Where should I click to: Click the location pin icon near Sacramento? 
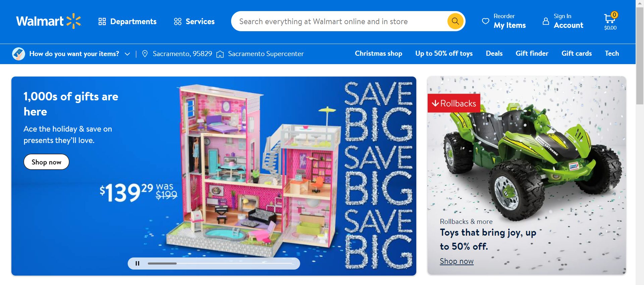(x=145, y=54)
